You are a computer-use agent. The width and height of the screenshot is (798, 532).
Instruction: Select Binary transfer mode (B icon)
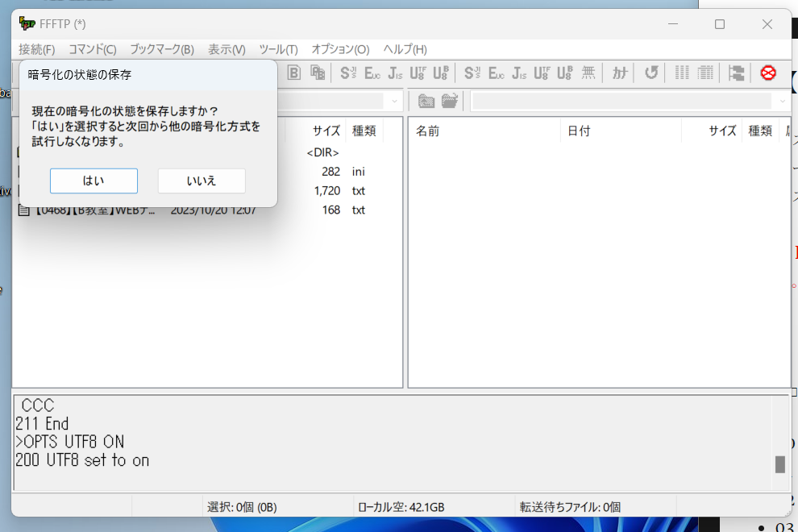click(293, 73)
